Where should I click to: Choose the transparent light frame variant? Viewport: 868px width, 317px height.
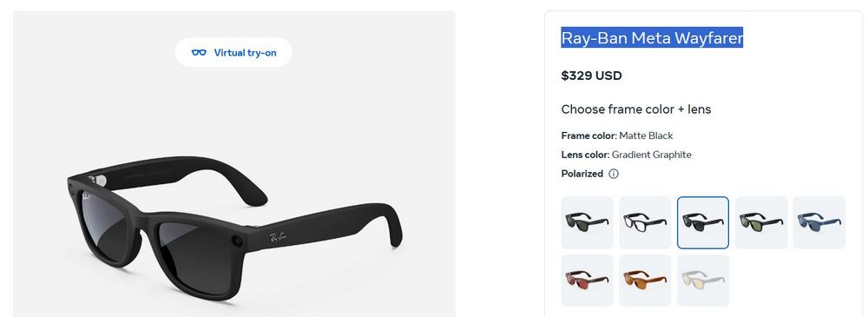tap(703, 281)
